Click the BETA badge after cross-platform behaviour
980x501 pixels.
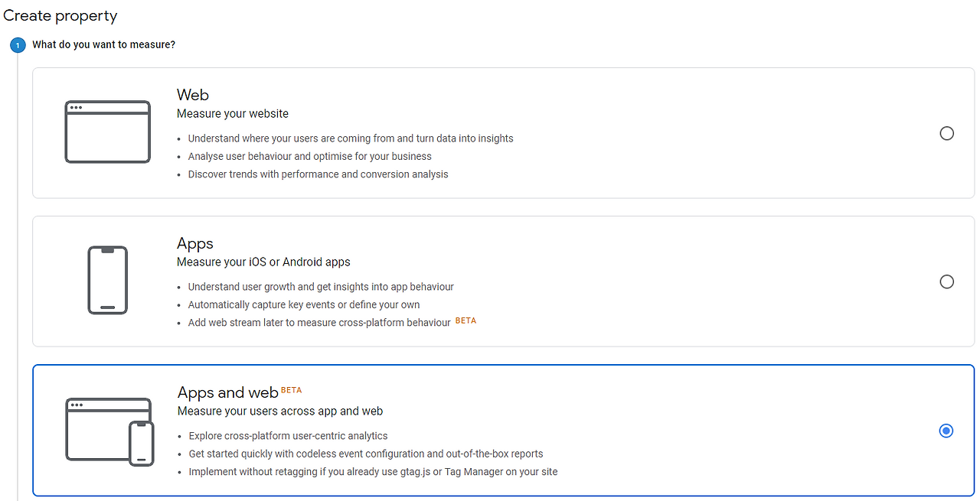point(465,321)
